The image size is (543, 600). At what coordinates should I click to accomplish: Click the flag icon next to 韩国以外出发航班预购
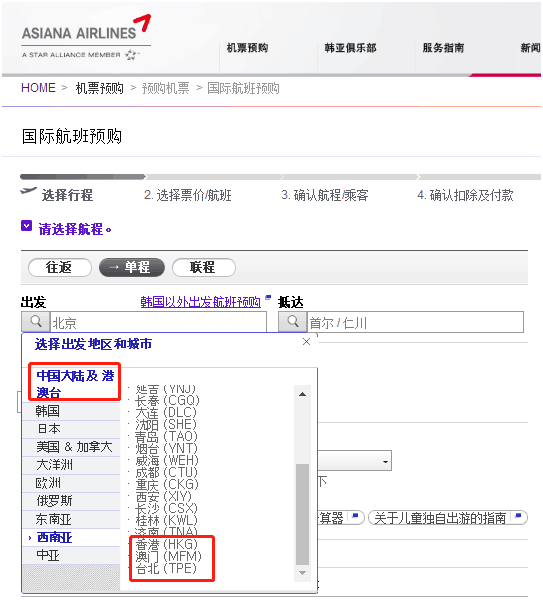pos(268,297)
